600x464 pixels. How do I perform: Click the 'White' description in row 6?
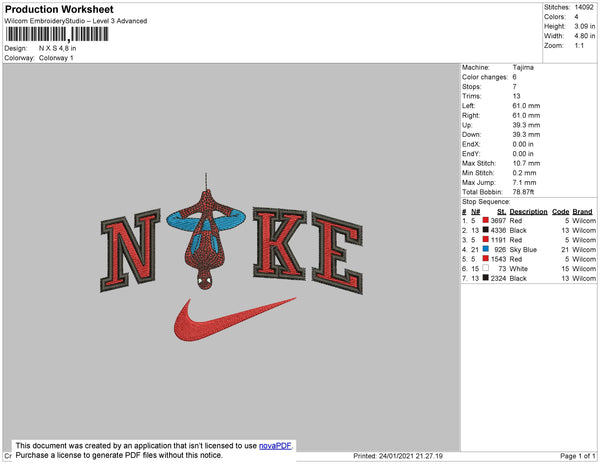[518, 269]
